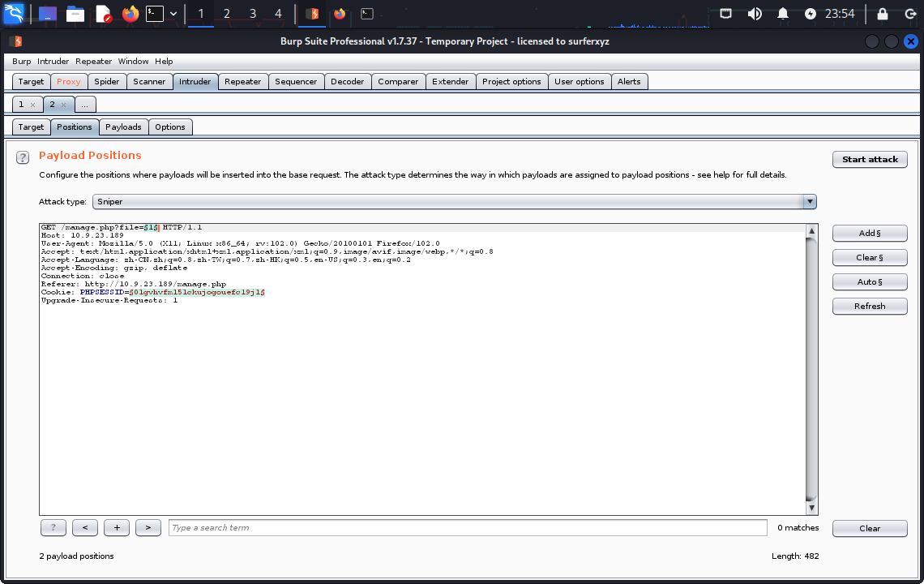Switch to workspace 3
The width and height of the screenshot is (924, 584).
(252, 14)
